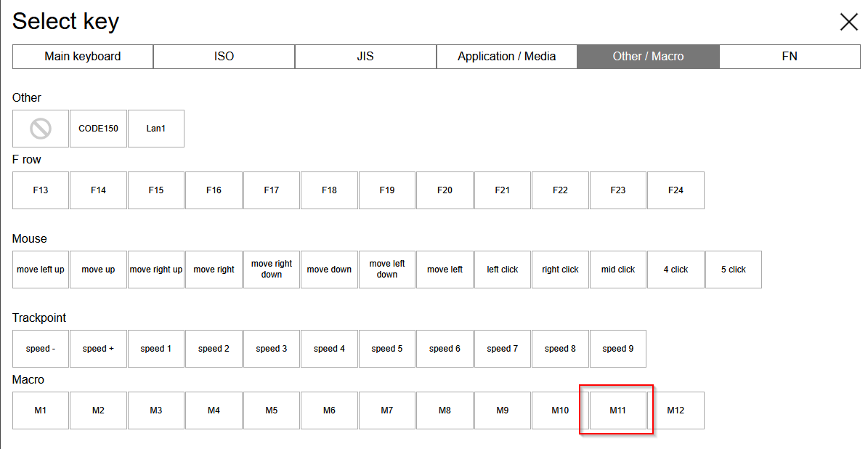Choose the '5 click' mouse button
868x449 pixels.
734,270
